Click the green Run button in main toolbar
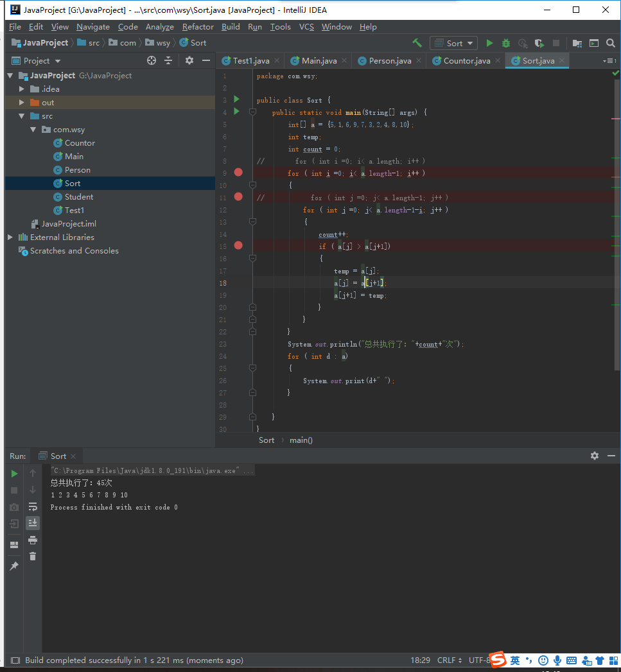 pos(489,43)
